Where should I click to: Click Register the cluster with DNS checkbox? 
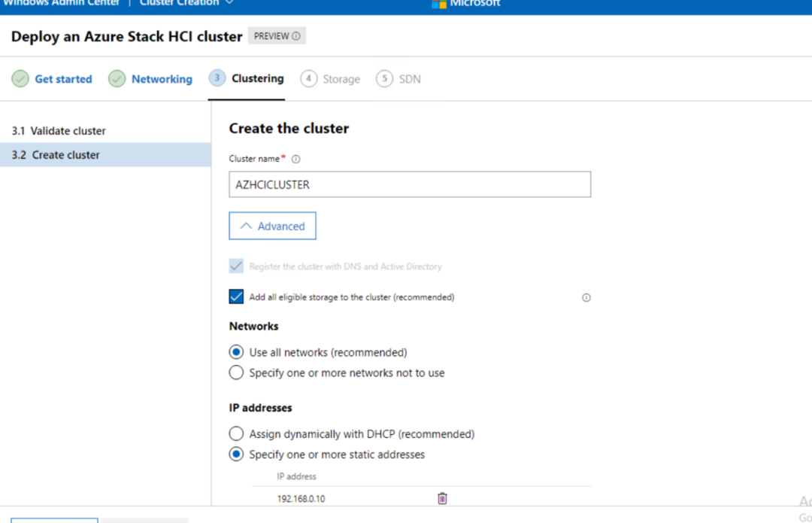[x=236, y=266]
